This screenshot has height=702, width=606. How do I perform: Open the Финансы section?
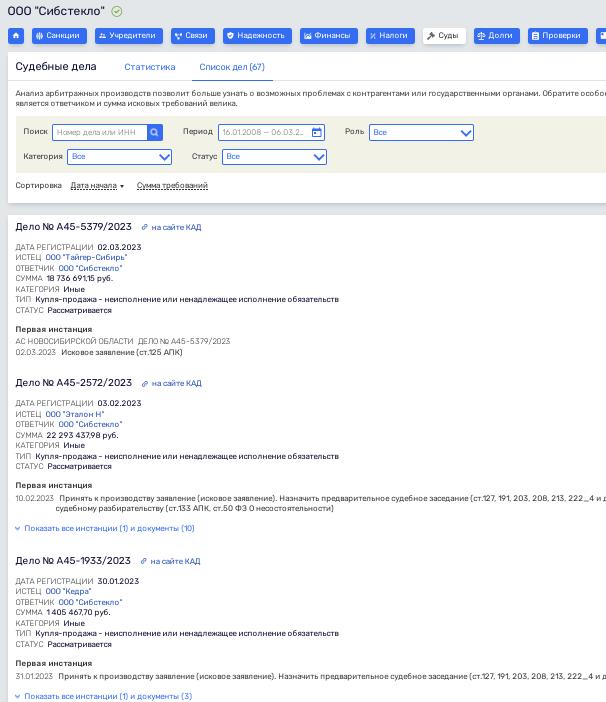click(329, 36)
